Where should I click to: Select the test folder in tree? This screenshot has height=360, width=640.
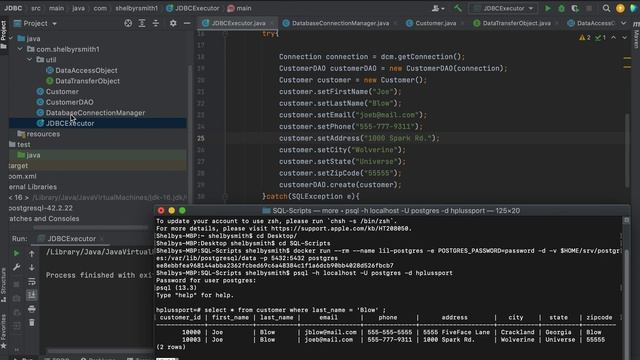click(23, 144)
